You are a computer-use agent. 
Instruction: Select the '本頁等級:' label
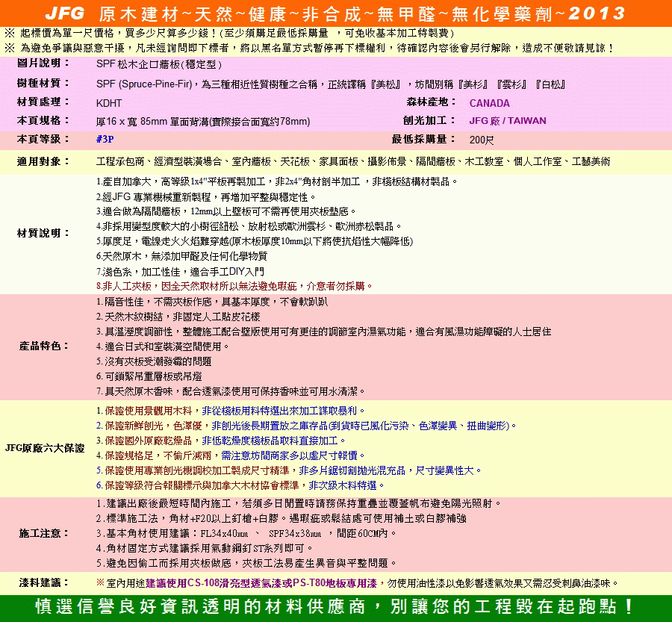[x=43, y=139]
